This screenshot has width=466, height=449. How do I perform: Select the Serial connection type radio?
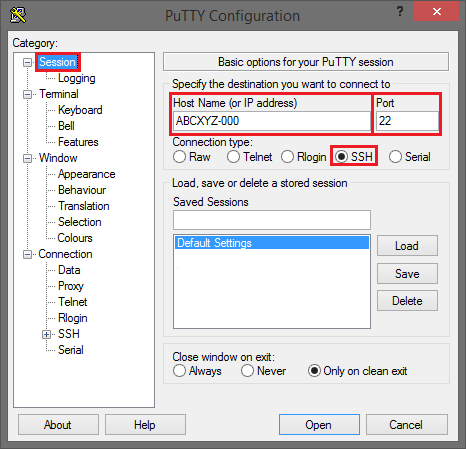coord(395,157)
